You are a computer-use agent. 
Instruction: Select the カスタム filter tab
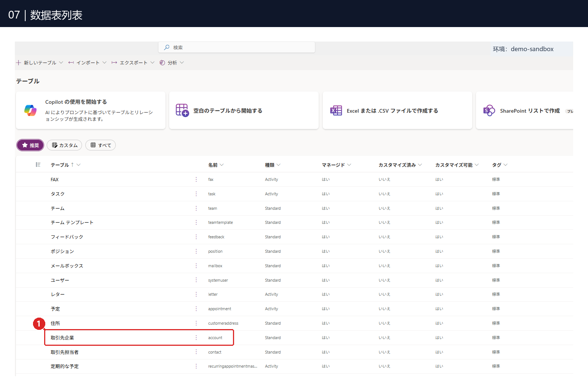coord(65,145)
